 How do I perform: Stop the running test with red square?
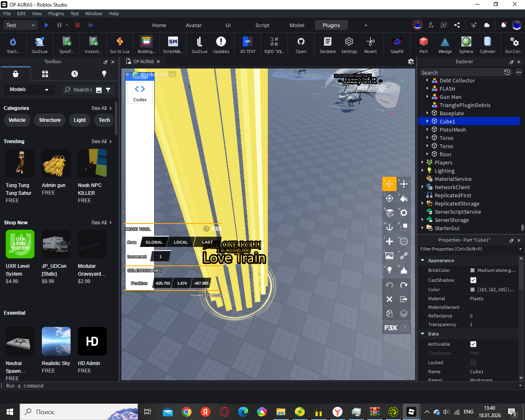coord(78,25)
